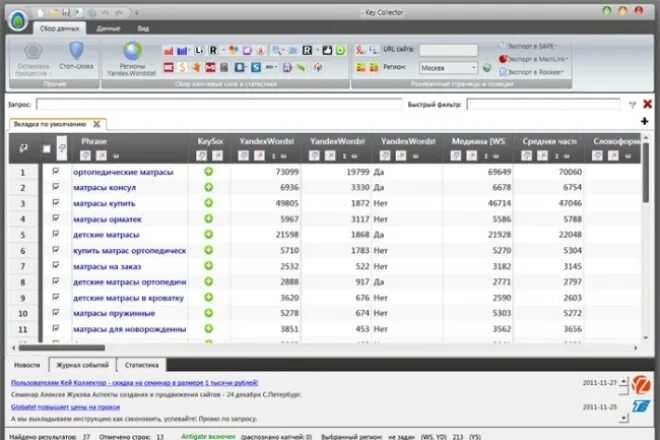
Task: Close the 'Вкладка по умолчанию' tab
Action: tap(97, 124)
